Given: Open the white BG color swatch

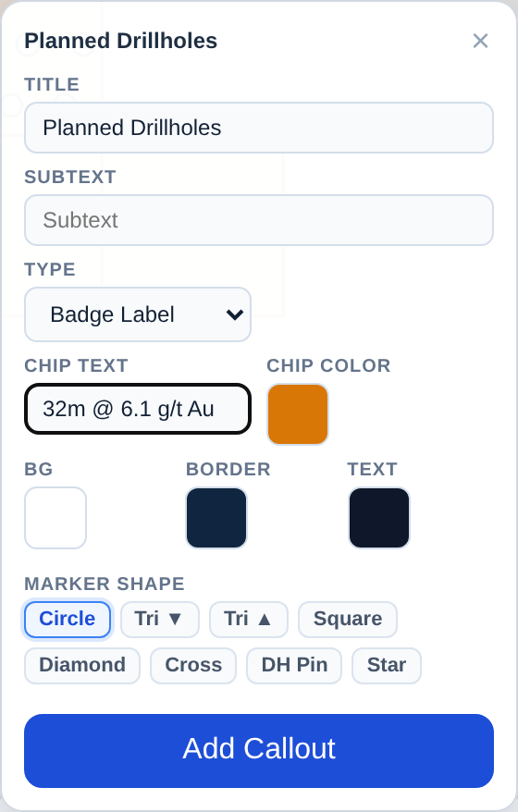Looking at the screenshot, I should click(x=55, y=518).
